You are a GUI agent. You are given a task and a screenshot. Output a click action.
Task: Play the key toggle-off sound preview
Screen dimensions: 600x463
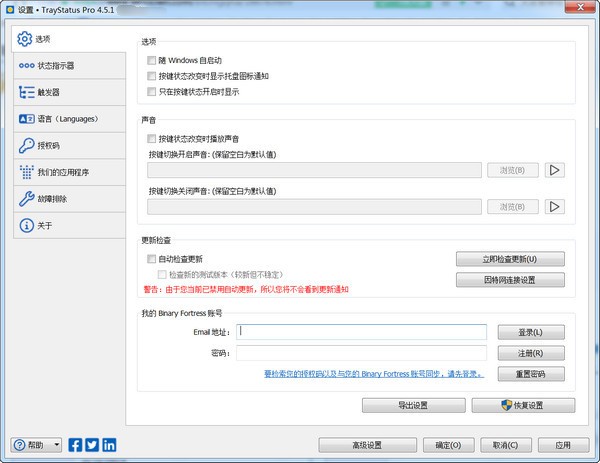554,206
